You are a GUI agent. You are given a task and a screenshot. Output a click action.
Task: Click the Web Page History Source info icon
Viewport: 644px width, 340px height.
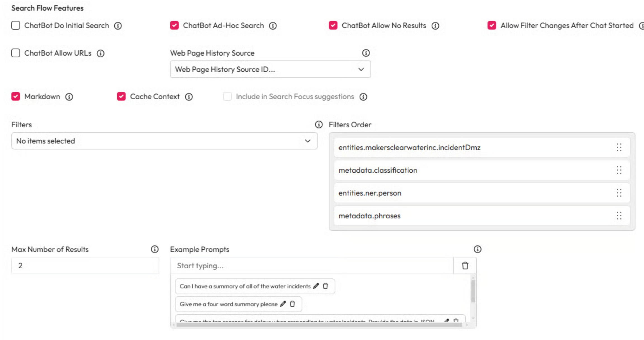coord(366,53)
